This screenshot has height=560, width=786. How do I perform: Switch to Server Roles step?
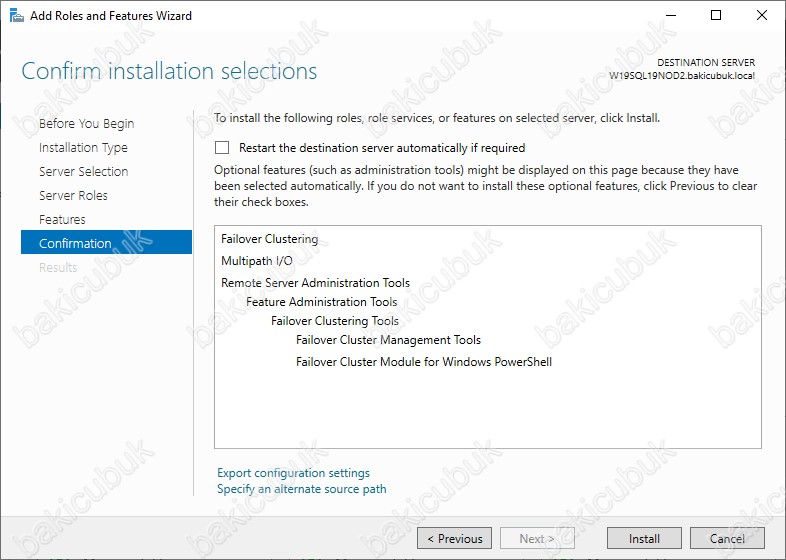[73, 196]
